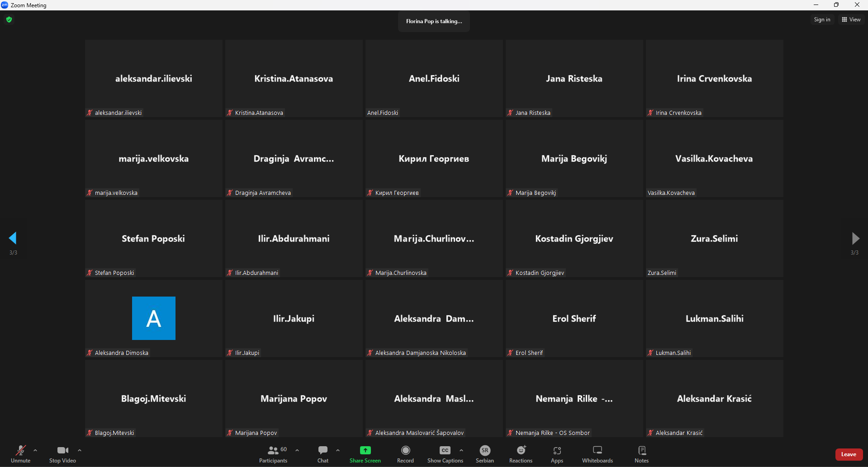This screenshot has width=868, height=467.
Task: Click muted mic icon for Jana Risteska
Action: point(510,113)
